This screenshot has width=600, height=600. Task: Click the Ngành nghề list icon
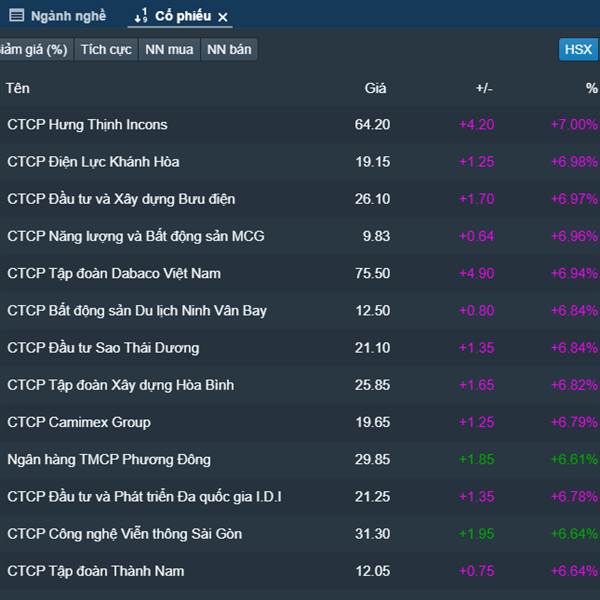point(16,16)
